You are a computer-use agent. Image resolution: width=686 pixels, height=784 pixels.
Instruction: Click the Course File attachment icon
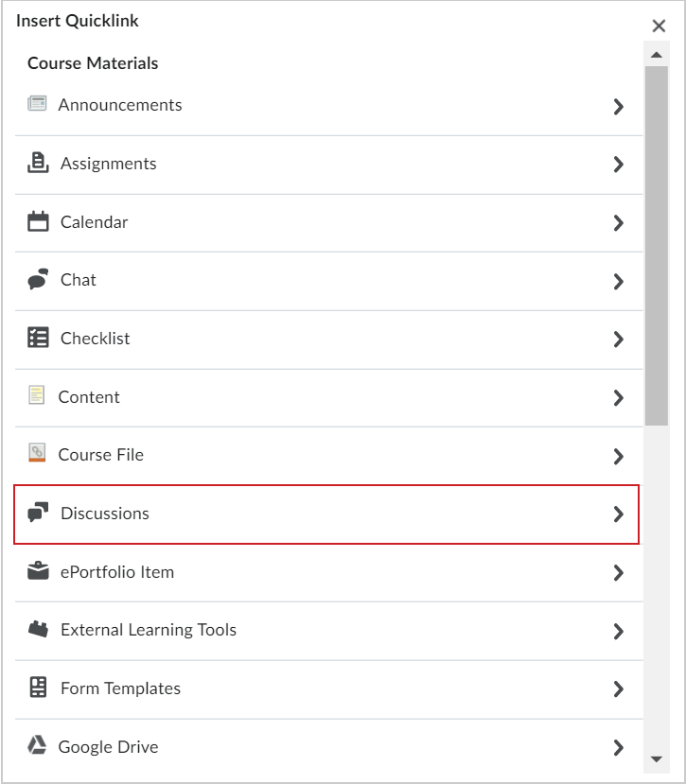39,454
